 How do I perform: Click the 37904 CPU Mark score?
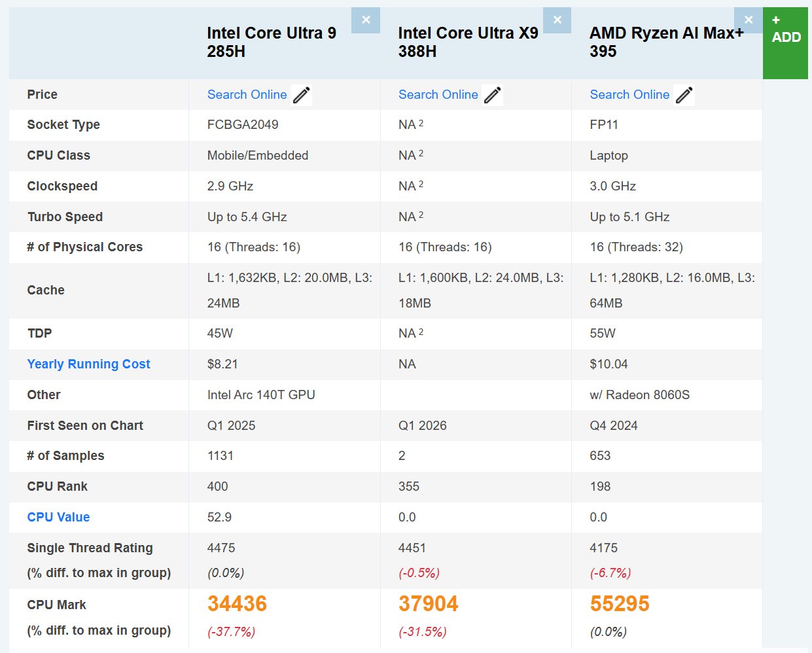pos(428,604)
